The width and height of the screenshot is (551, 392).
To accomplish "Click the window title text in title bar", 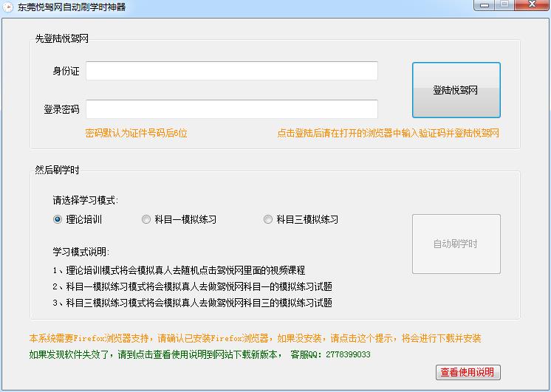I will click(71, 7).
